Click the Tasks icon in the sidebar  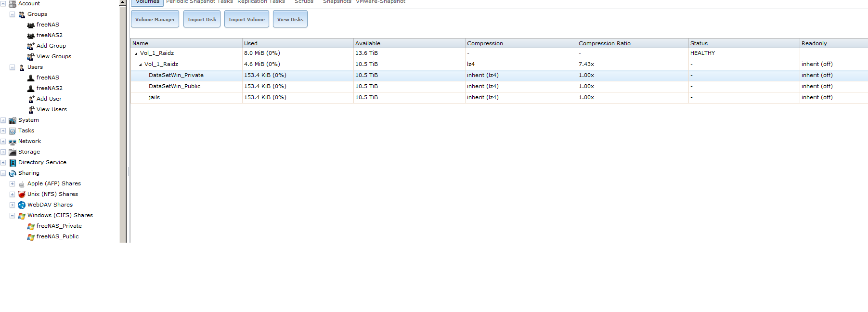coord(13,131)
